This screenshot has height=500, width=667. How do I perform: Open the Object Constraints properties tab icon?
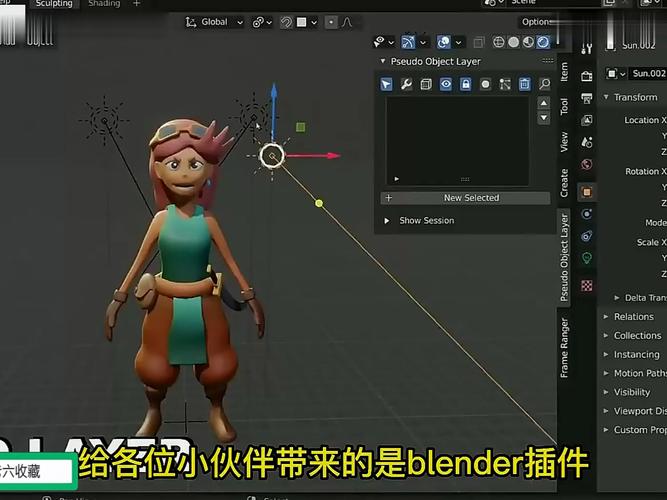coord(587,236)
